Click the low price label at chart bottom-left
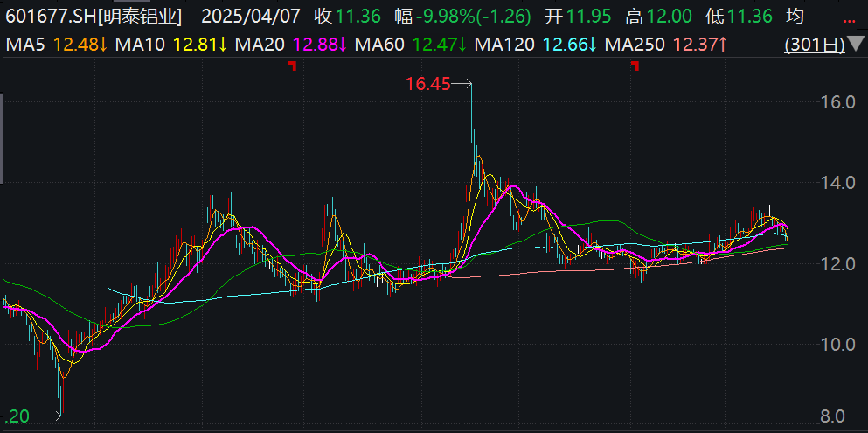Screen dimensions: 868x433 tap(17, 416)
